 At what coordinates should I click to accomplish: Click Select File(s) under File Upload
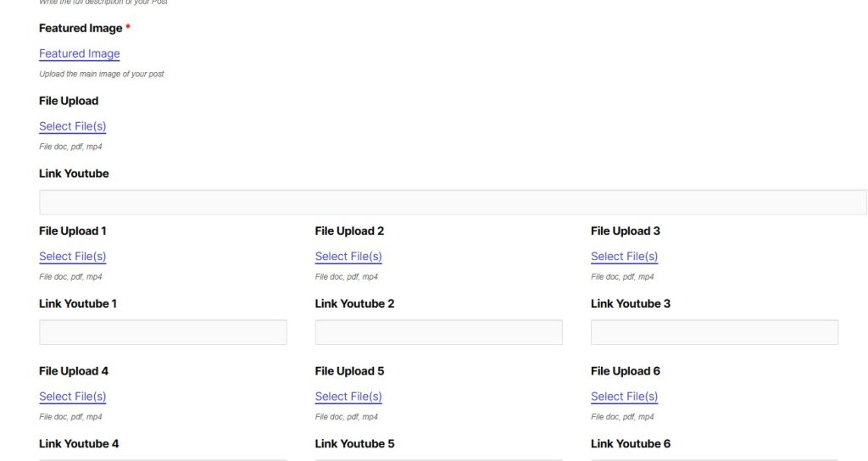[x=73, y=126]
